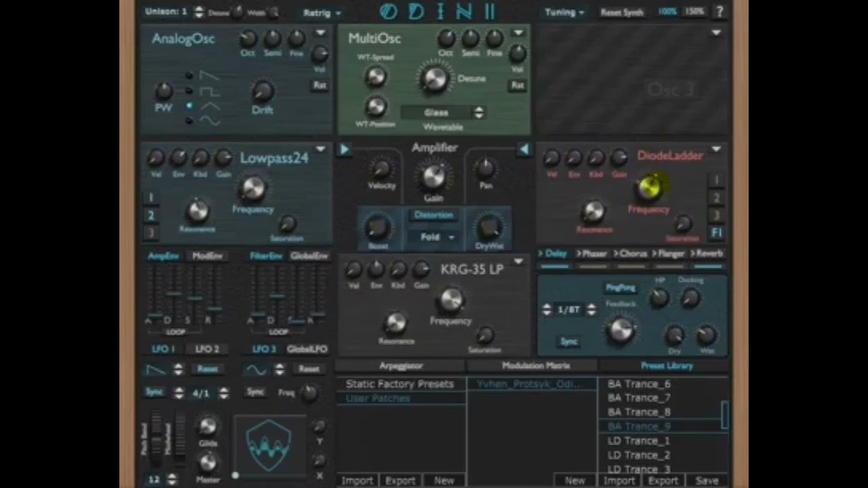Image resolution: width=868 pixels, height=488 pixels.
Task: Select the LD Trance_1 preset
Action: coord(639,441)
